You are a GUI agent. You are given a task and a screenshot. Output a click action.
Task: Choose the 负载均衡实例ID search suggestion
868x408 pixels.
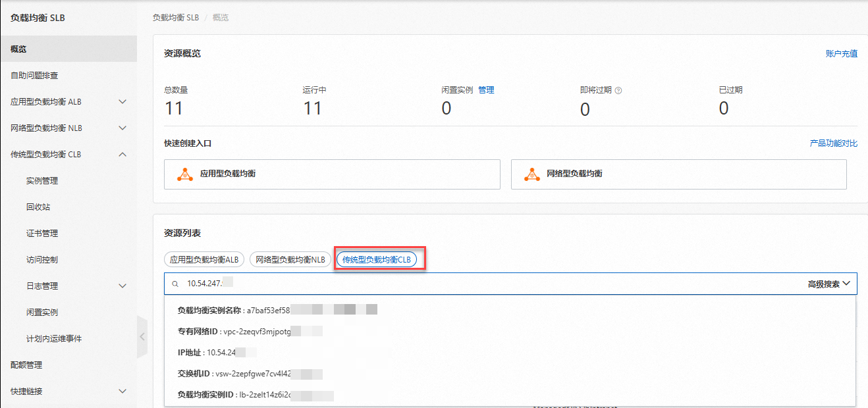pos(510,395)
